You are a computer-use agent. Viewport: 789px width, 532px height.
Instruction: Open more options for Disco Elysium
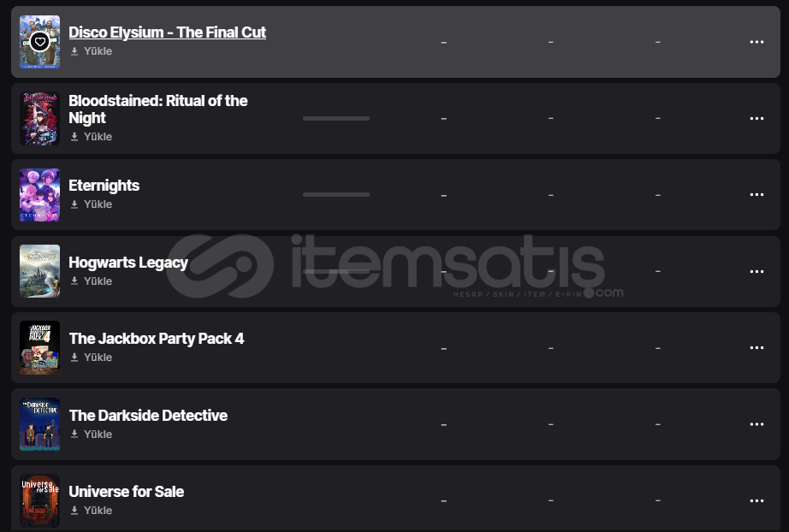pyautogui.click(x=756, y=42)
